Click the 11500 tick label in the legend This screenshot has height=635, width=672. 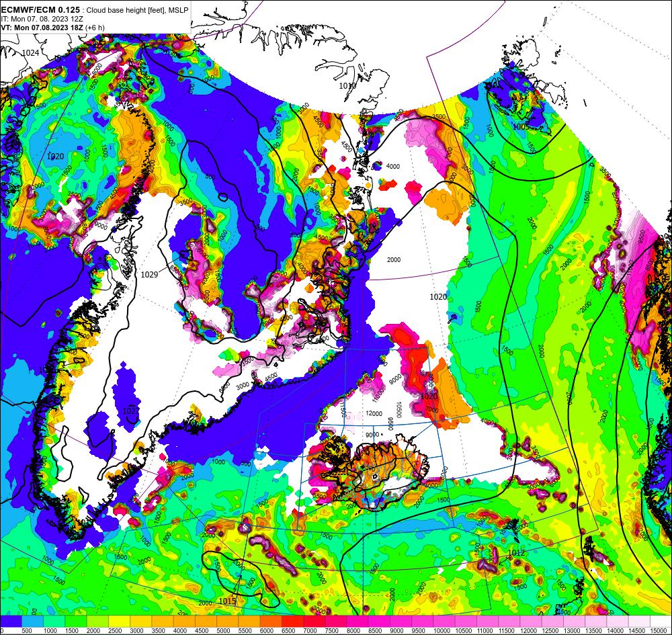click(506, 631)
